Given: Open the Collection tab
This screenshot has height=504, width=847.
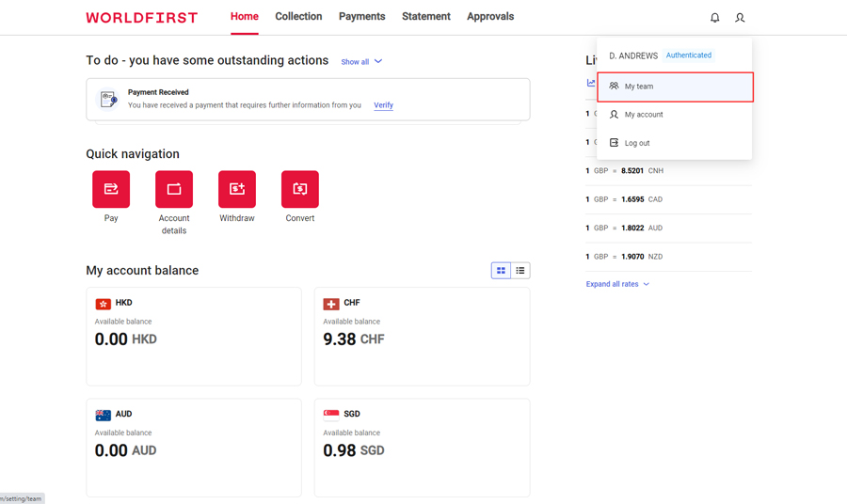Looking at the screenshot, I should click(x=298, y=17).
